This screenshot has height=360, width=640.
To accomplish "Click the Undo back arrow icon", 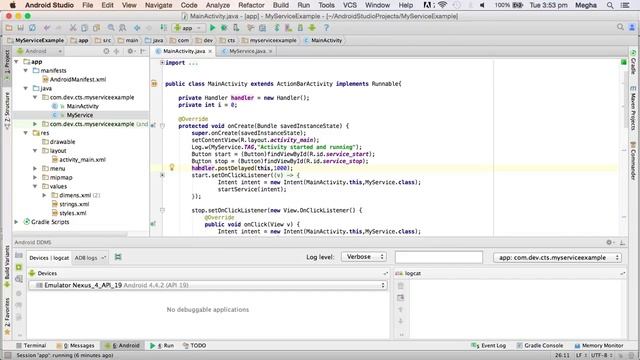I will tap(47, 28).
